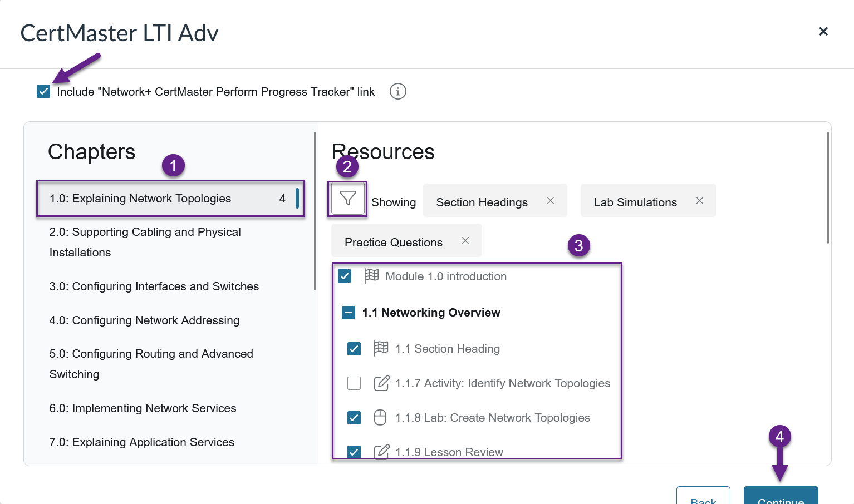Toggle the 1.1 Networking Overview group checkbox
The height and width of the screenshot is (504, 854).
tap(349, 313)
